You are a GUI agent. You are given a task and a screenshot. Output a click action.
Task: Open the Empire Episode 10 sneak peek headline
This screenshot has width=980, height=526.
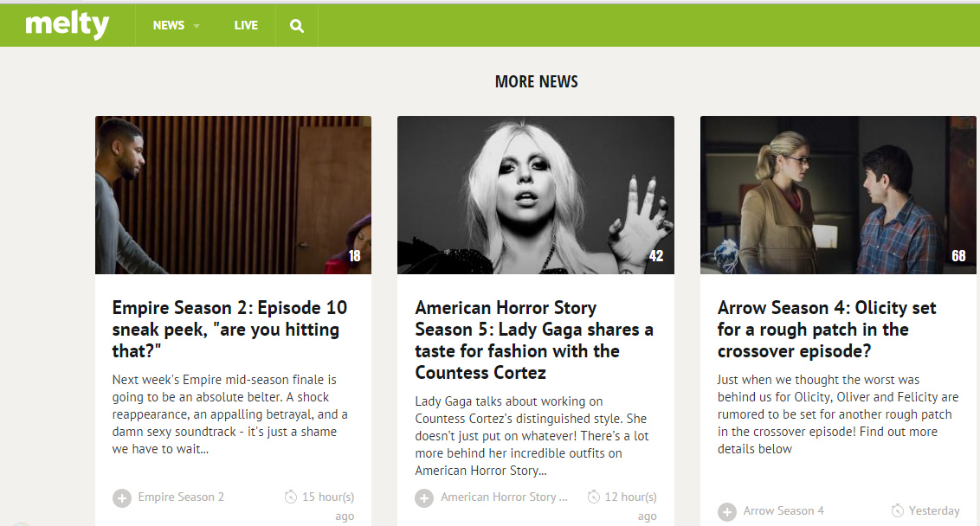(x=229, y=330)
